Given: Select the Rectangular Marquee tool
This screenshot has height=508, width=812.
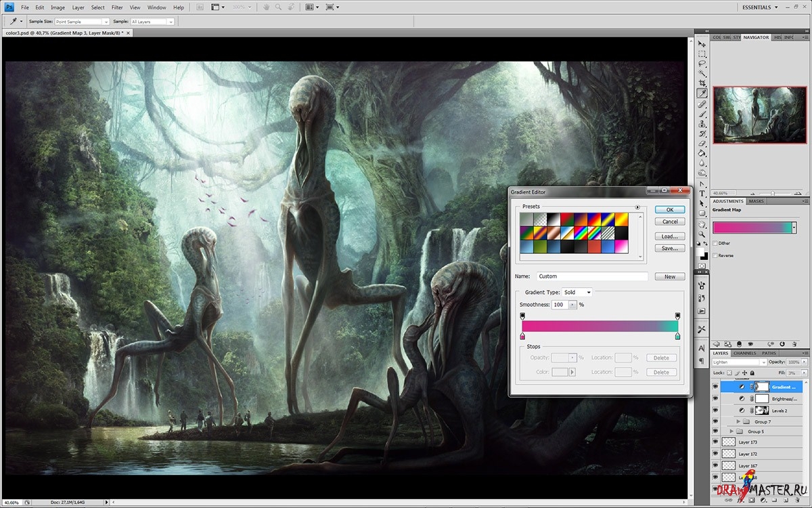Looking at the screenshot, I should (x=702, y=54).
